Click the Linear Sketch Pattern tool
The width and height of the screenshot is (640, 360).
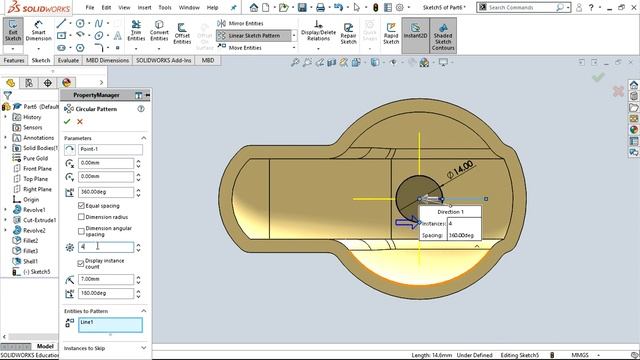click(x=254, y=36)
